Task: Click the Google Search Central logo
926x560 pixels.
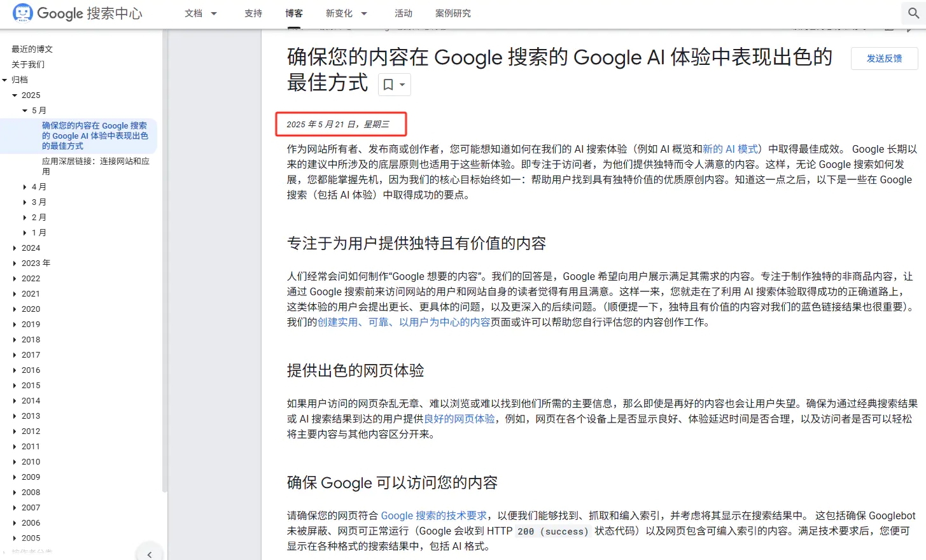Action: (77, 13)
